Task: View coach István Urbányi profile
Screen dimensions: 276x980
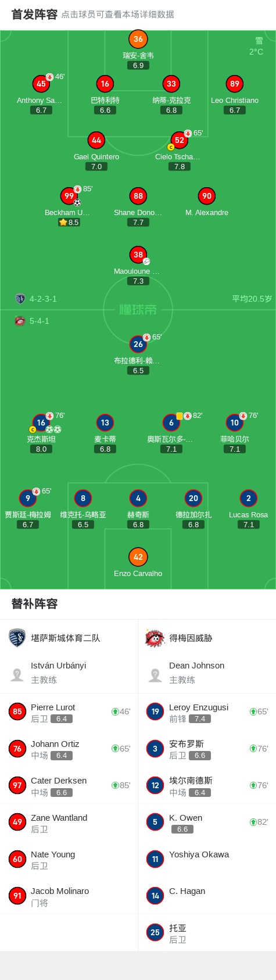Action: pos(69,673)
